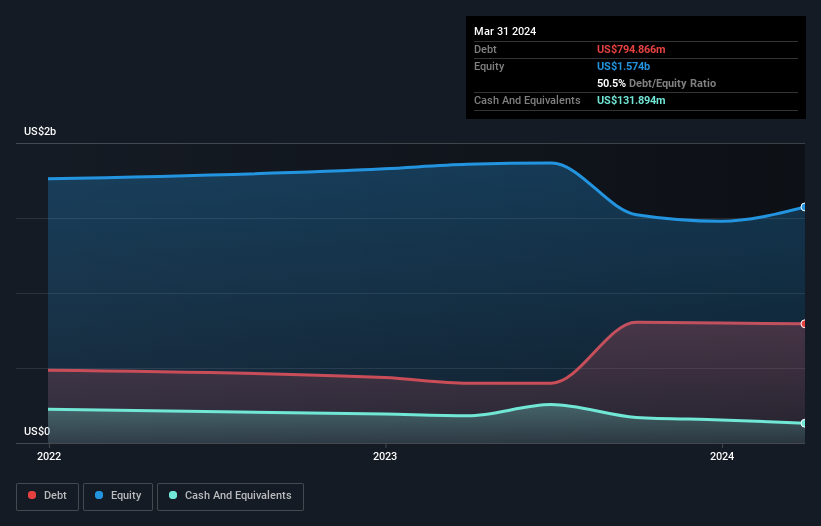The height and width of the screenshot is (526, 821).
Task: Click the 50.5% Debt/Equity Ratio text
Action: click(656, 83)
